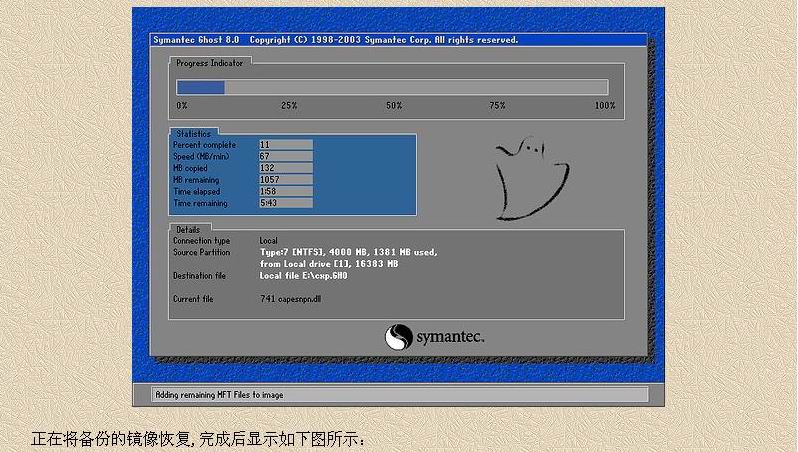The image size is (798, 452).
Task: Click the Time elapsed value field 1:58
Action: tap(286, 191)
